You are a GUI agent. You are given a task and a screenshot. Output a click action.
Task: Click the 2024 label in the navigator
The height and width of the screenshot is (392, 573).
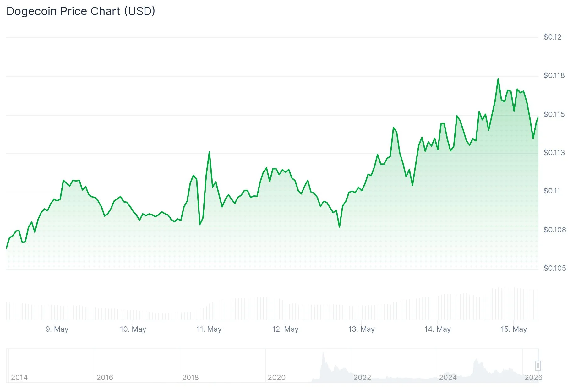(448, 378)
